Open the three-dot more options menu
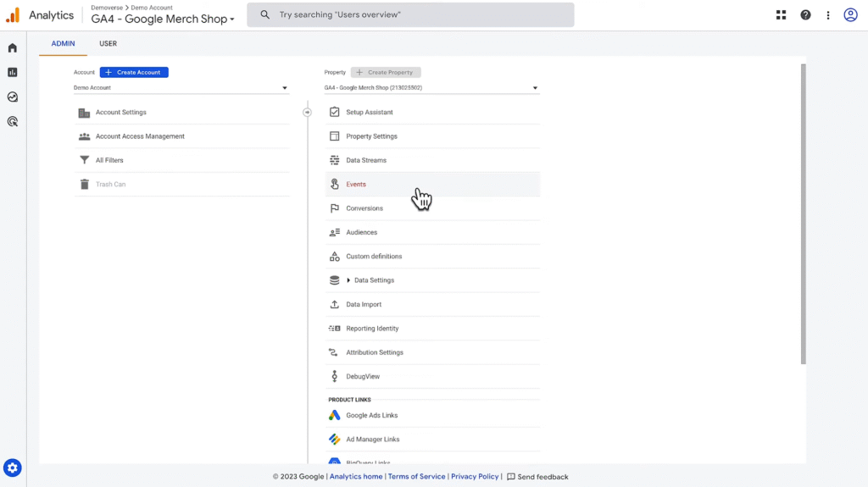Viewport: 868px width, 487px height. (828, 15)
